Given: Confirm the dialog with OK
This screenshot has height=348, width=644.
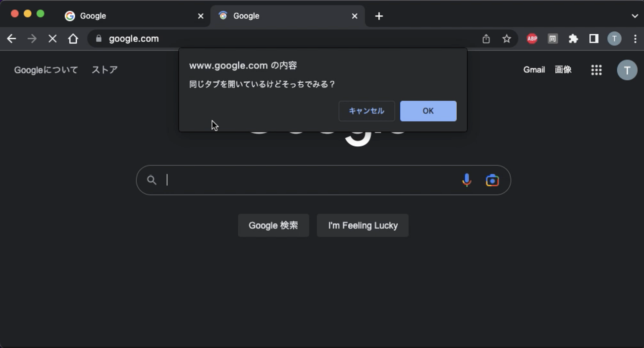Looking at the screenshot, I should (429, 111).
